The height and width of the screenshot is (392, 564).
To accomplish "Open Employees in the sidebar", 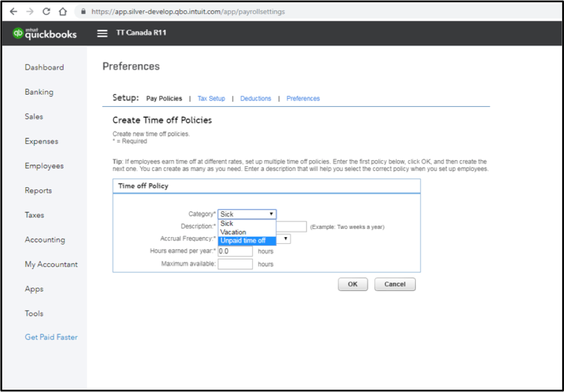I will click(44, 166).
